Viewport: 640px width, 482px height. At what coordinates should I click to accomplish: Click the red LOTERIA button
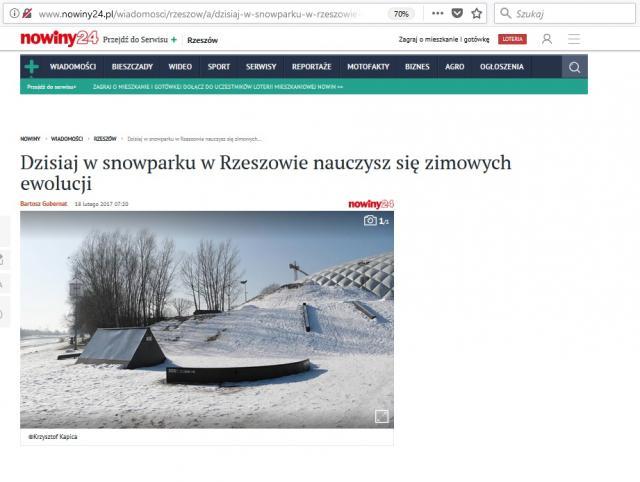tap(512, 40)
